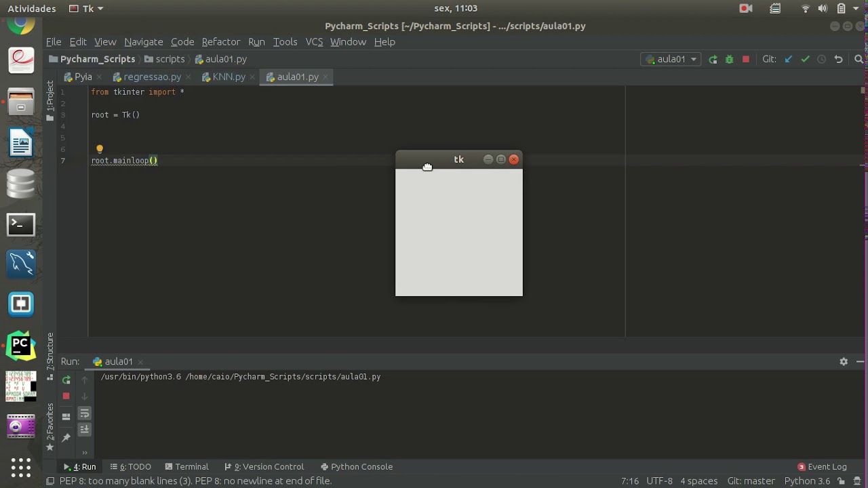868x488 pixels.
Task: Commit changes with the green Git checkmark
Action: [805, 60]
